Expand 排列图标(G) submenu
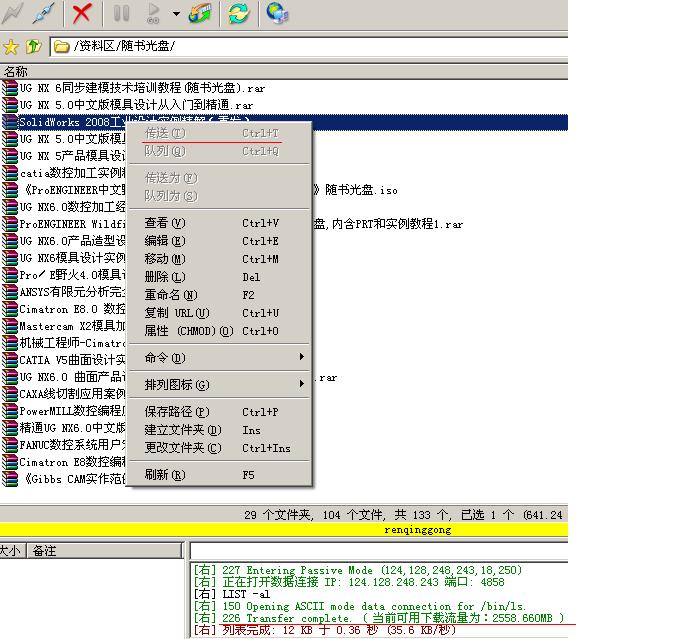The width and height of the screenshot is (685, 639). (221, 385)
